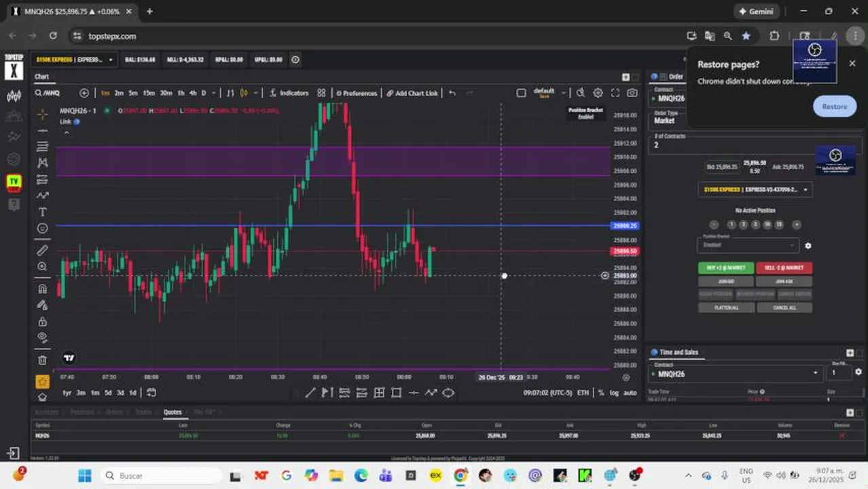
Task: Click the compare or add symbol plus icon
Action: [84, 93]
